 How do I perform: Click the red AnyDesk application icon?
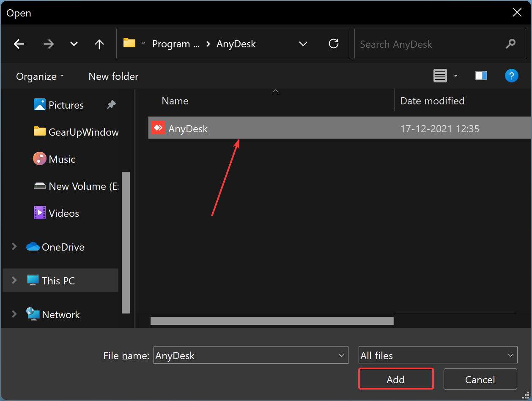pyautogui.click(x=158, y=128)
